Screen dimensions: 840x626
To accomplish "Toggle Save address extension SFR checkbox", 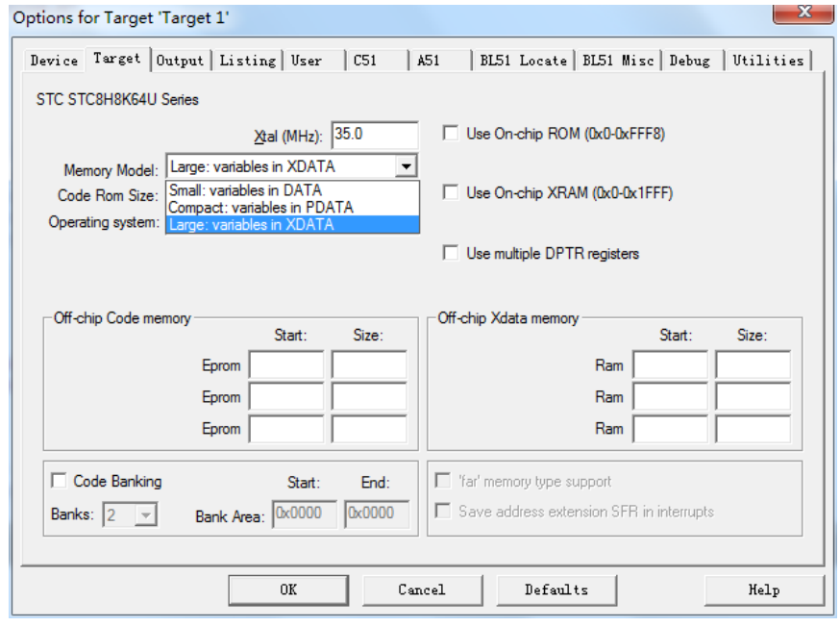I will point(442,511).
